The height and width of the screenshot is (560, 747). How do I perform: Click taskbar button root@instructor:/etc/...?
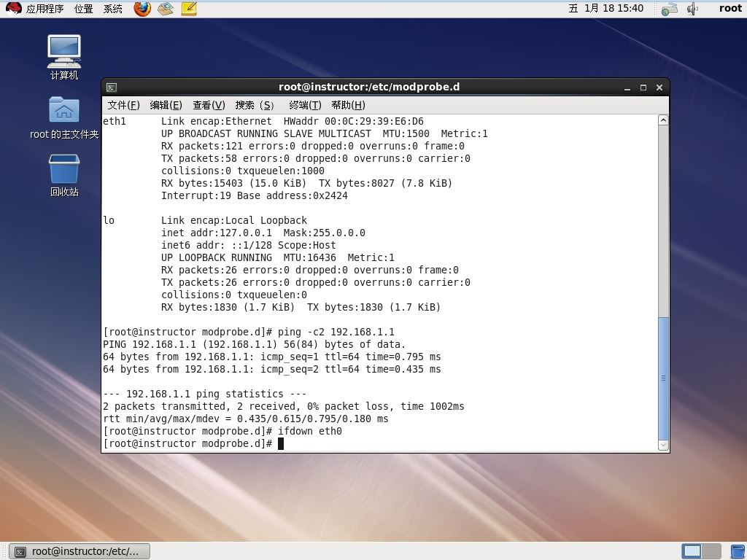(80, 551)
